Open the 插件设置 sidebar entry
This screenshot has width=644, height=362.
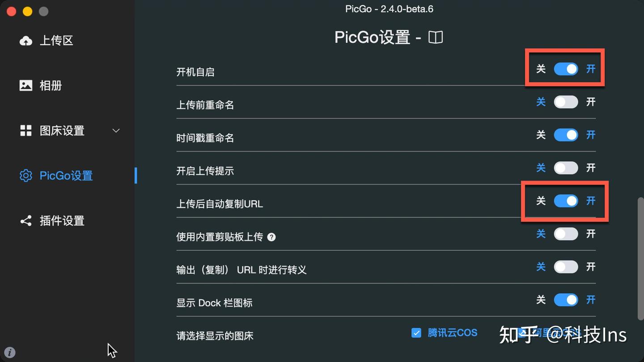point(62,221)
